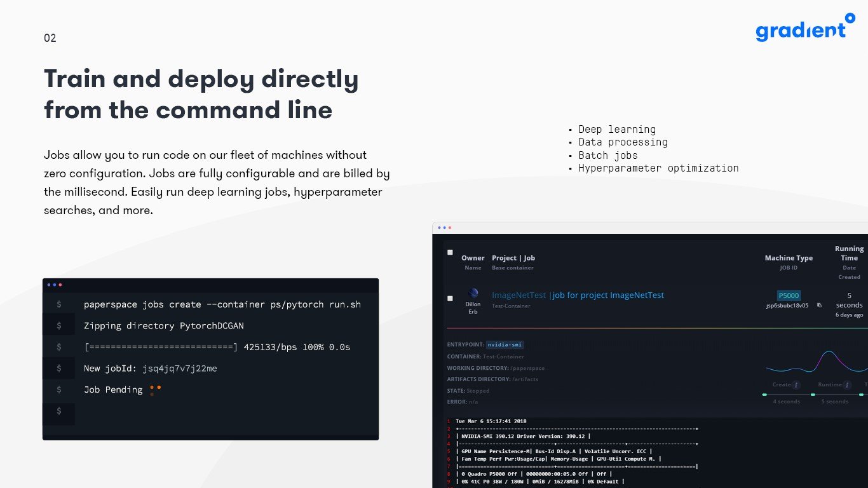Open the ImageNetTest project link

click(519, 295)
